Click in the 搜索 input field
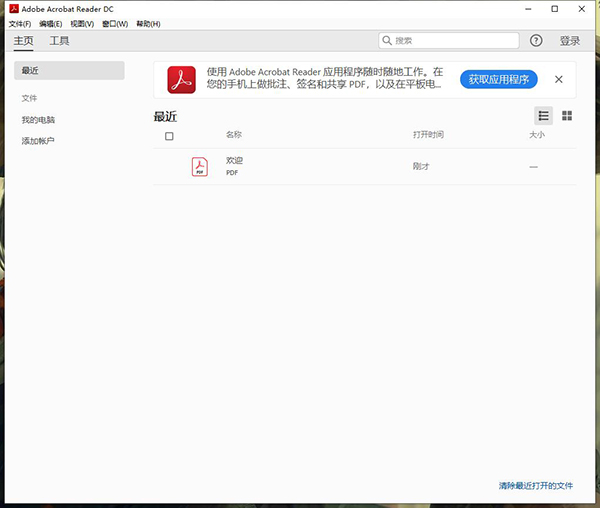 point(455,41)
